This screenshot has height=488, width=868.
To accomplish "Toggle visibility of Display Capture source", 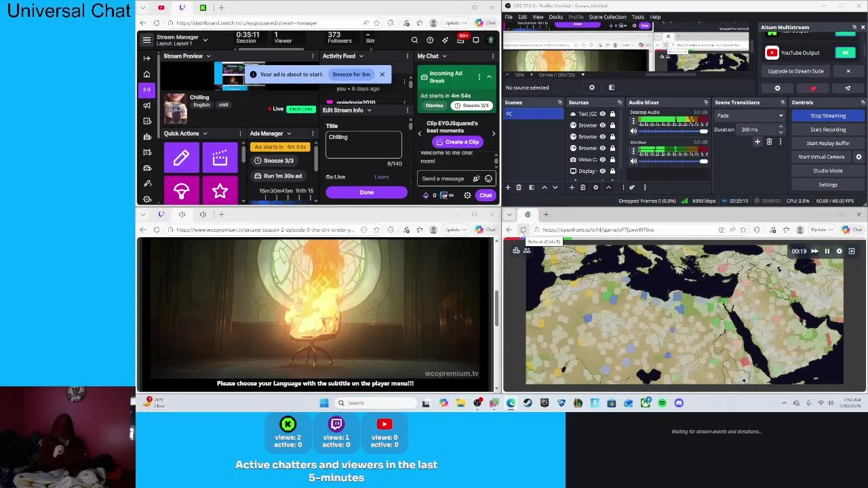I will (x=602, y=171).
